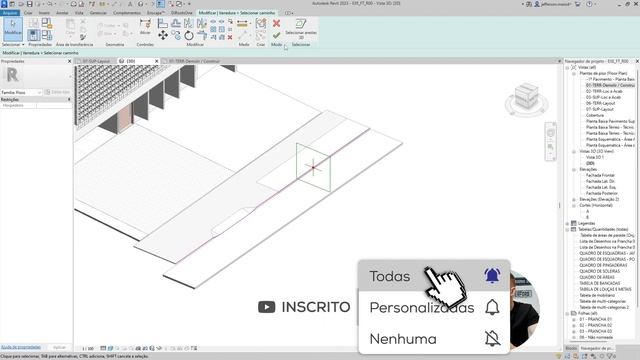Click the Copy tool icon beside Move

[x=176, y=36]
